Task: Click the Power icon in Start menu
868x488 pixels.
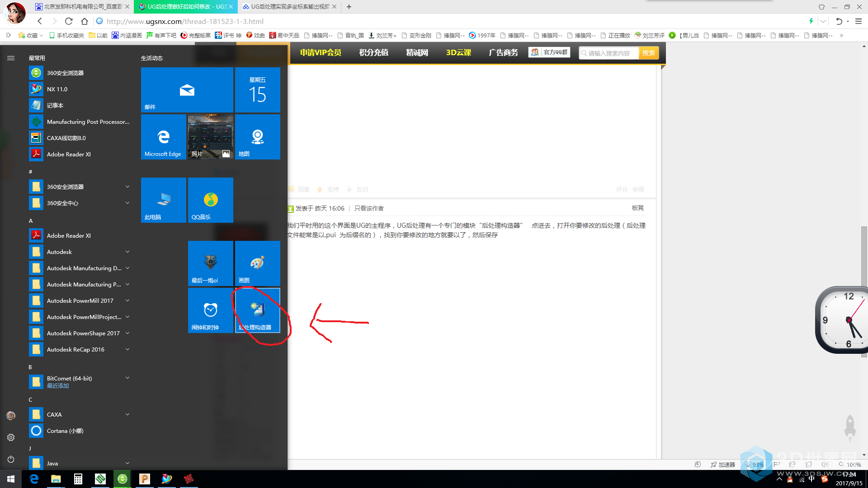Action: tap(11, 459)
